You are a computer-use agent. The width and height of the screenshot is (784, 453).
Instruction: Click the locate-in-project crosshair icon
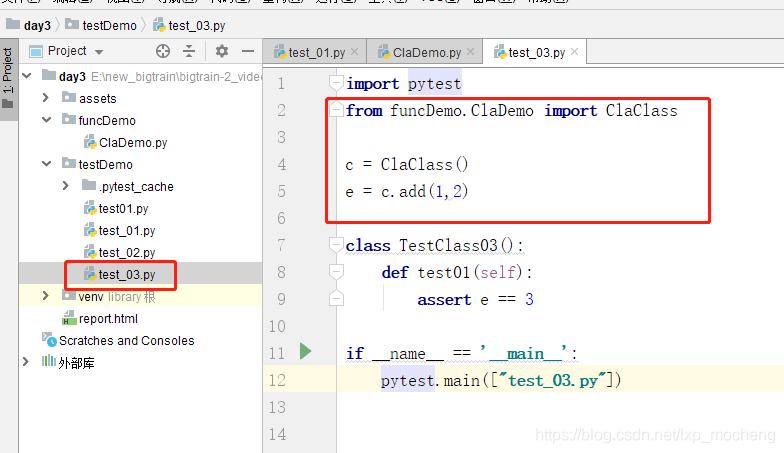(x=163, y=51)
